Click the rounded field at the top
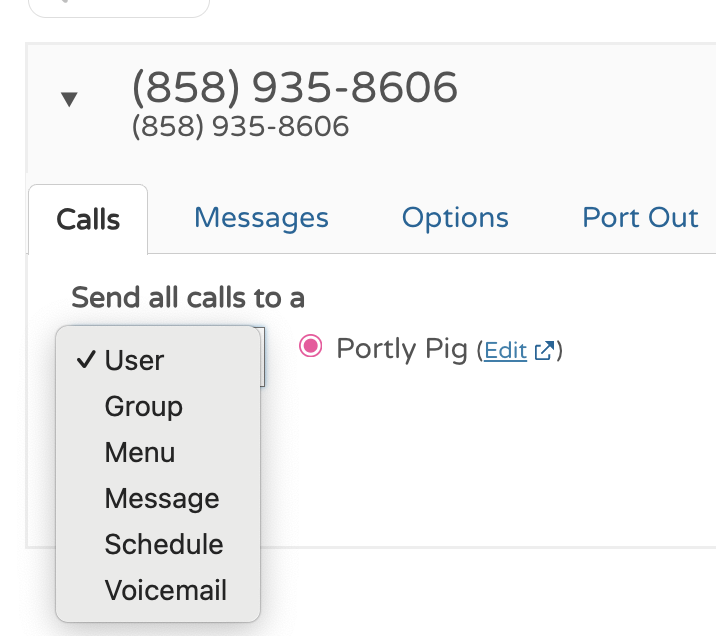This screenshot has height=636, width=716. pyautogui.click(x=120, y=7)
